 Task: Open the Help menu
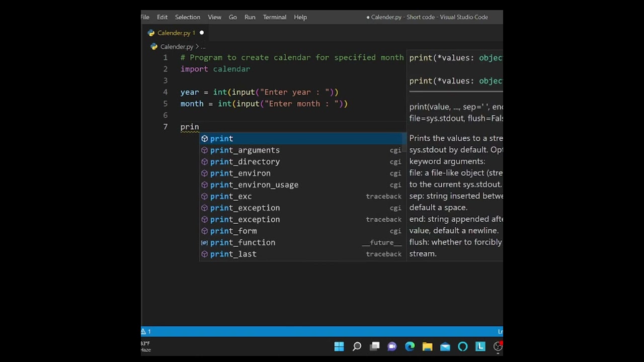click(300, 17)
